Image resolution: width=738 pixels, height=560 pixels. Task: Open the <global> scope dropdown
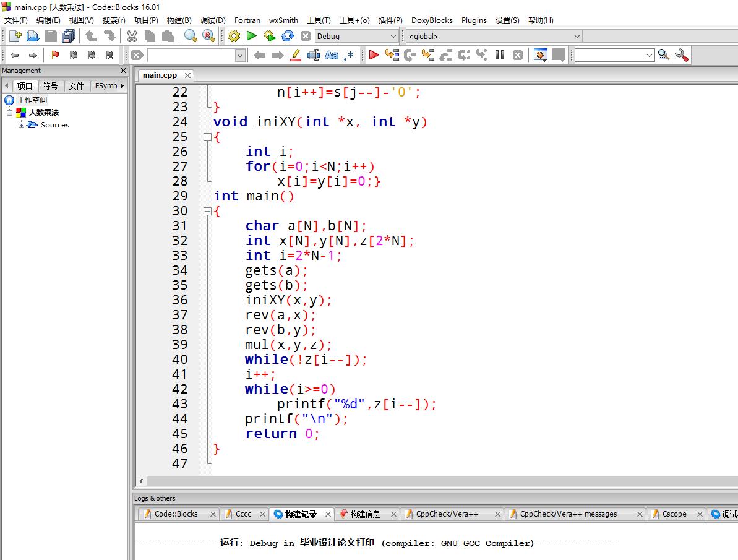pos(577,37)
